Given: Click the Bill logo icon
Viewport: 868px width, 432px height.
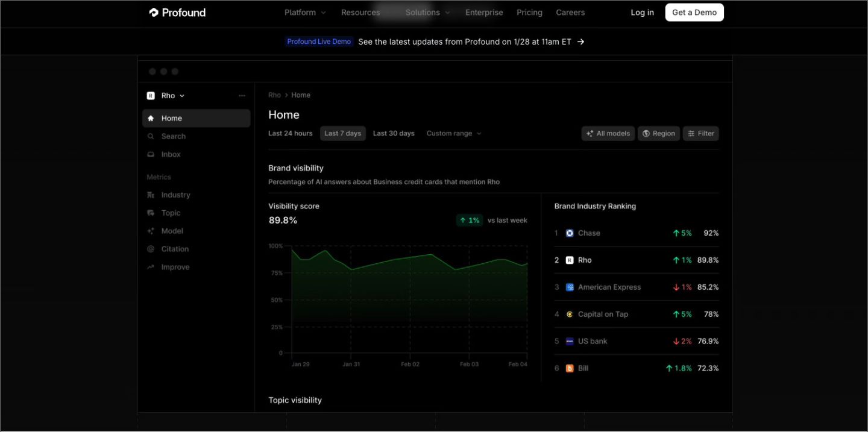Looking at the screenshot, I should click(x=570, y=368).
